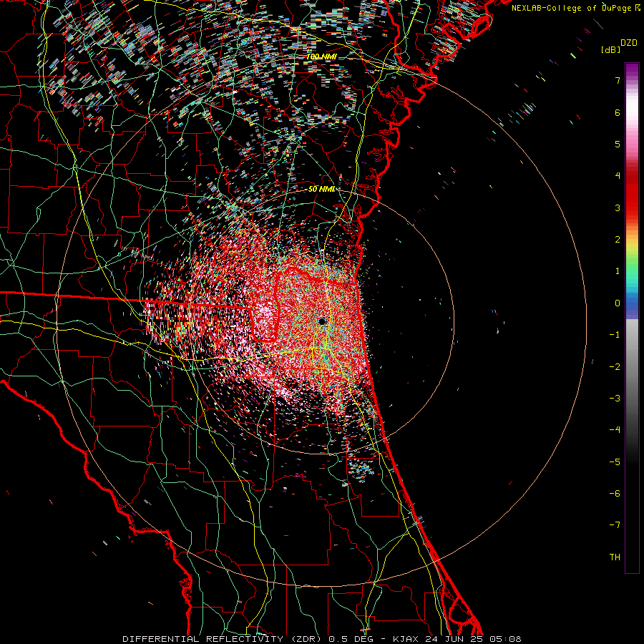Click the -4 scale label

tap(615, 430)
